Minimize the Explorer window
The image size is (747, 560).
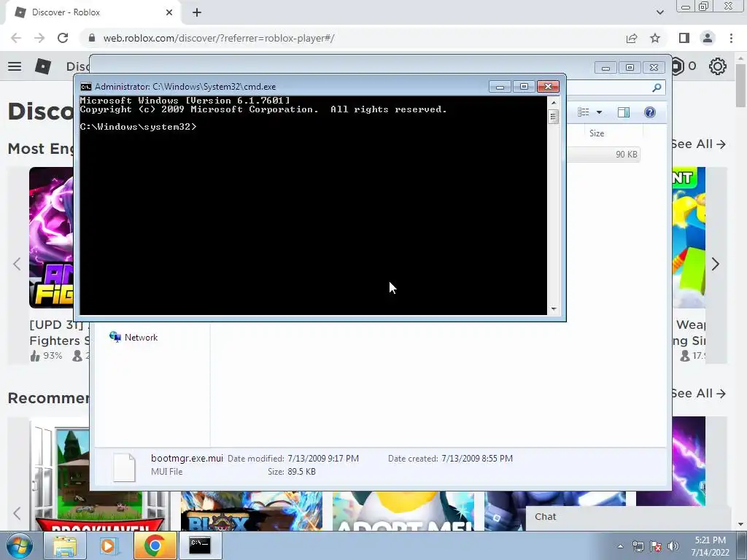point(605,68)
